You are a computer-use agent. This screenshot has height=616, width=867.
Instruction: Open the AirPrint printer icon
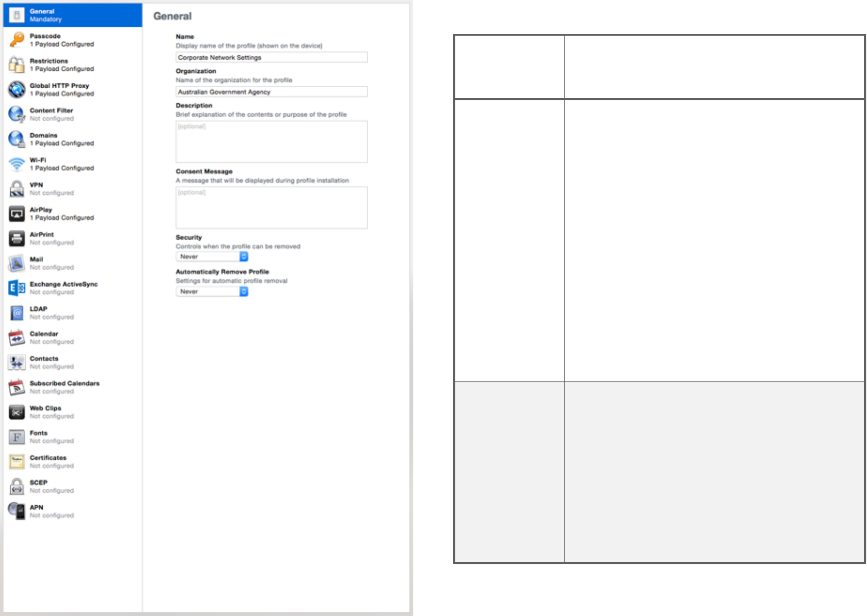pos(17,238)
